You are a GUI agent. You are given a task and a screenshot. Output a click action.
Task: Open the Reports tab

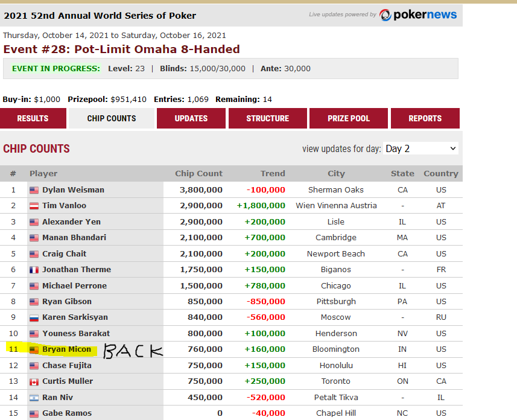pos(425,118)
